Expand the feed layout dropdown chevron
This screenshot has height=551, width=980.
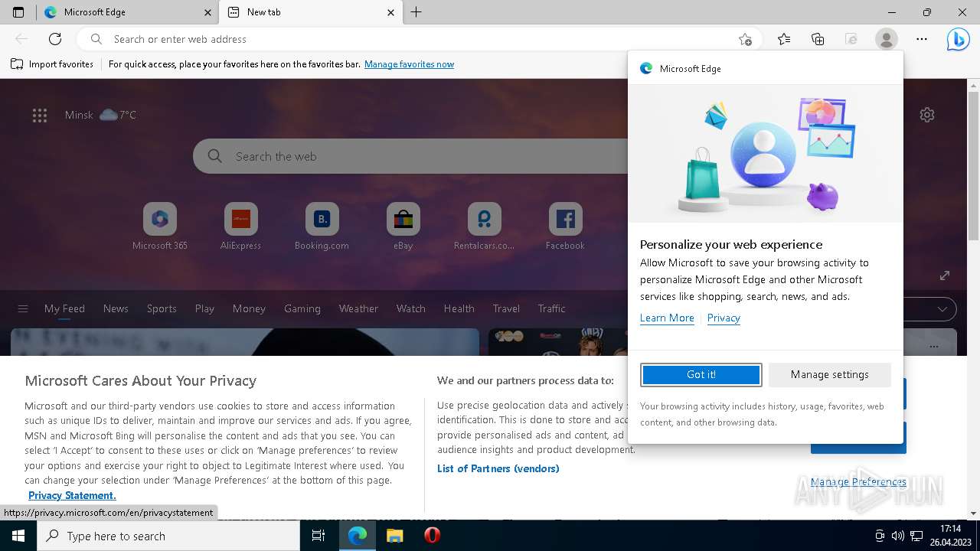coord(942,308)
